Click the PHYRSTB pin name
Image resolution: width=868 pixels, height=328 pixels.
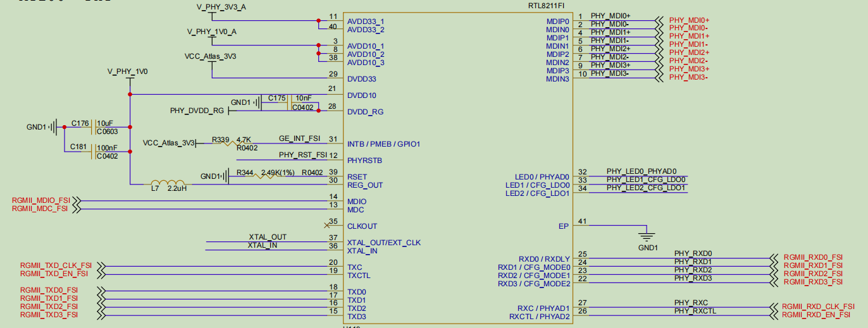pyautogui.click(x=364, y=161)
